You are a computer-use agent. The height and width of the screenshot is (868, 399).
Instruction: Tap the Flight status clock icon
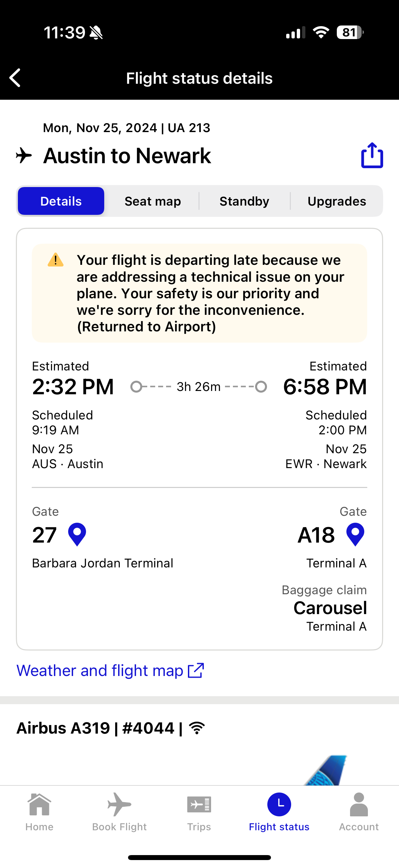pyautogui.click(x=279, y=805)
